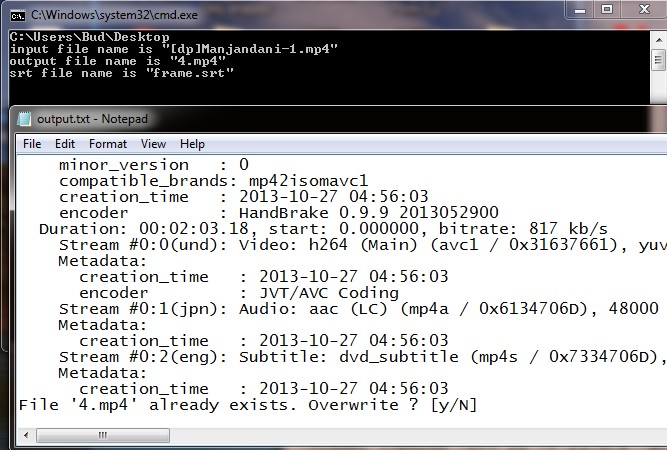Image resolution: width=667 pixels, height=450 pixels.
Task: Click 'aac (LC)' audio codec text
Action: point(348,308)
